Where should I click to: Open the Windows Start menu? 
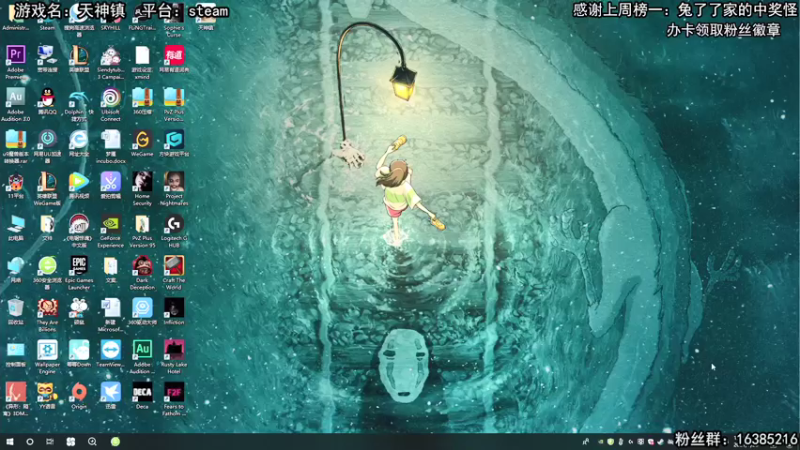coord(10,442)
